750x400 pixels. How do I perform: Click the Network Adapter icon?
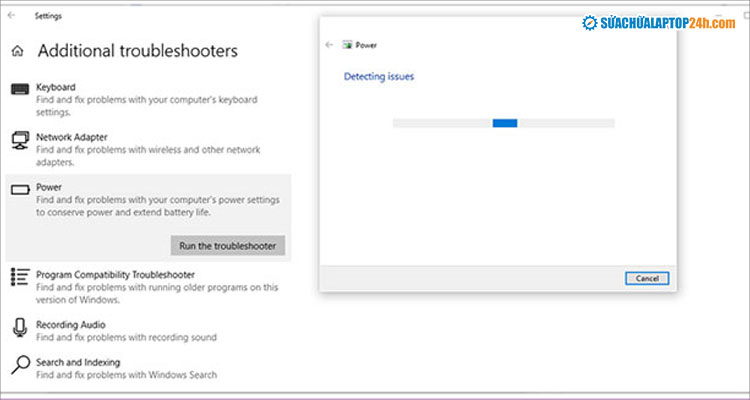[x=20, y=141]
